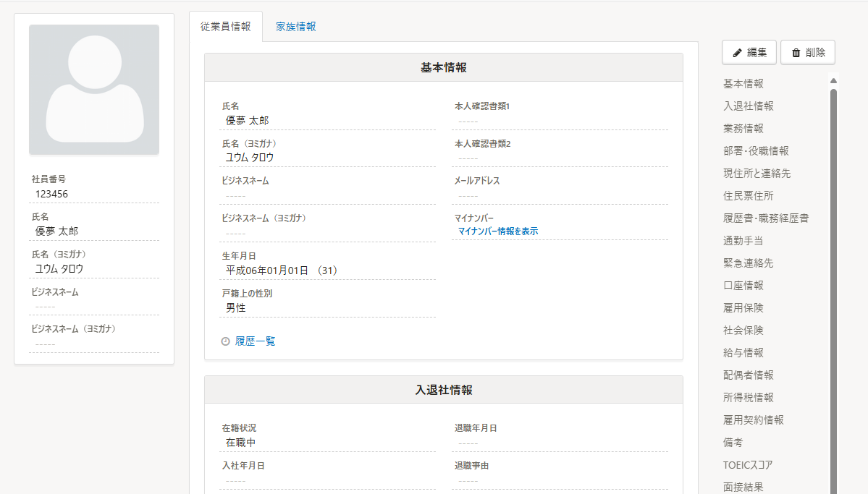Navigate to 通勤手当 section
Screen dimensions: 868x494
pos(743,241)
